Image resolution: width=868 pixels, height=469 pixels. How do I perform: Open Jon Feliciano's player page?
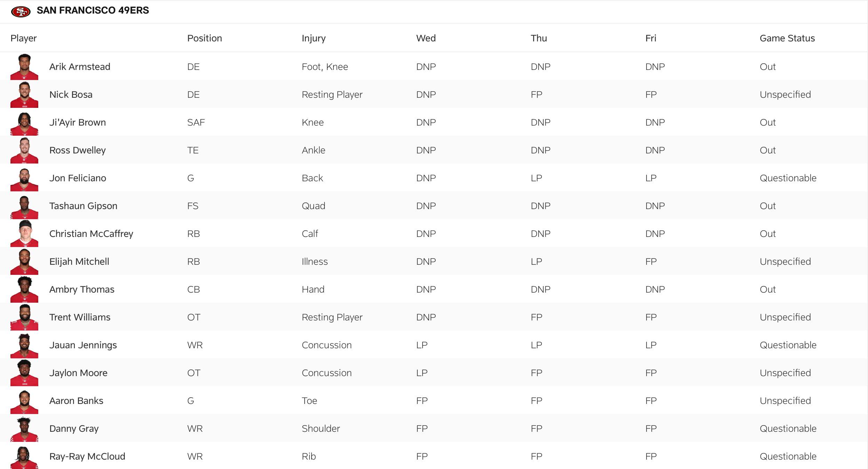coord(78,178)
